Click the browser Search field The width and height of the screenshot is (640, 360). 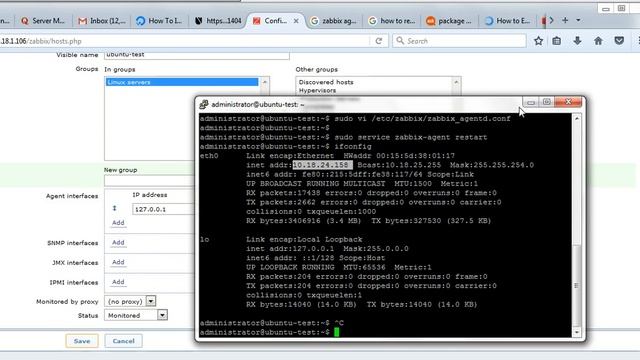pyautogui.click(x=459, y=41)
